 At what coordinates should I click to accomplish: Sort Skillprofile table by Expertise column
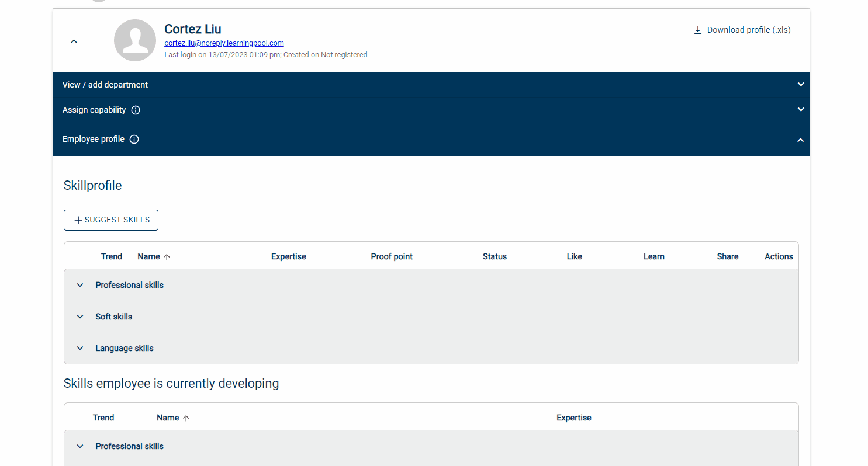[288, 257]
